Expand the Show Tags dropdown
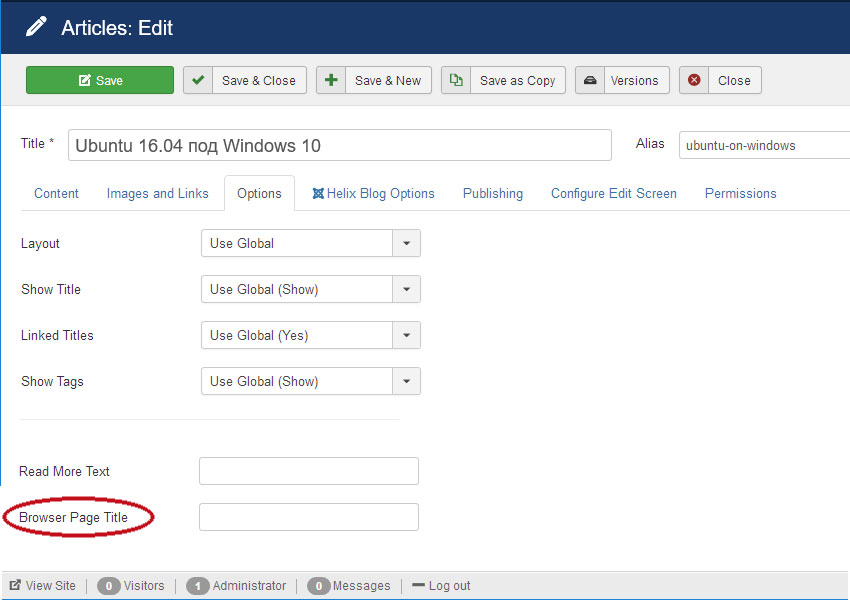Viewport: 850px width, 600px height. pyautogui.click(x=311, y=382)
